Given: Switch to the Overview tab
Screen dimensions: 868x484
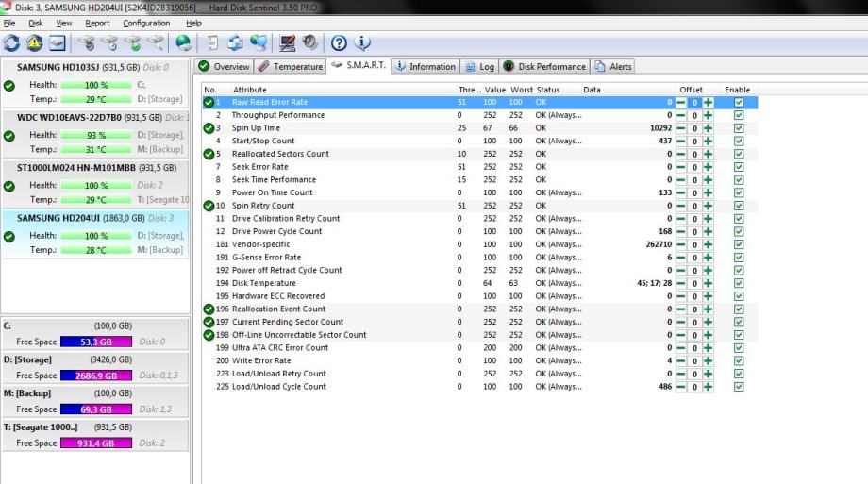Looking at the screenshot, I should [x=224, y=66].
